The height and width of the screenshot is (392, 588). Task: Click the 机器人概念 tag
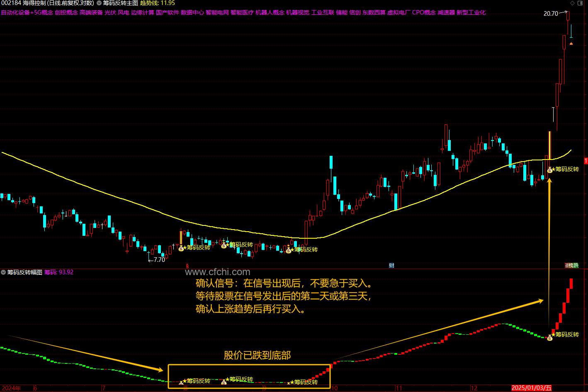(x=270, y=12)
